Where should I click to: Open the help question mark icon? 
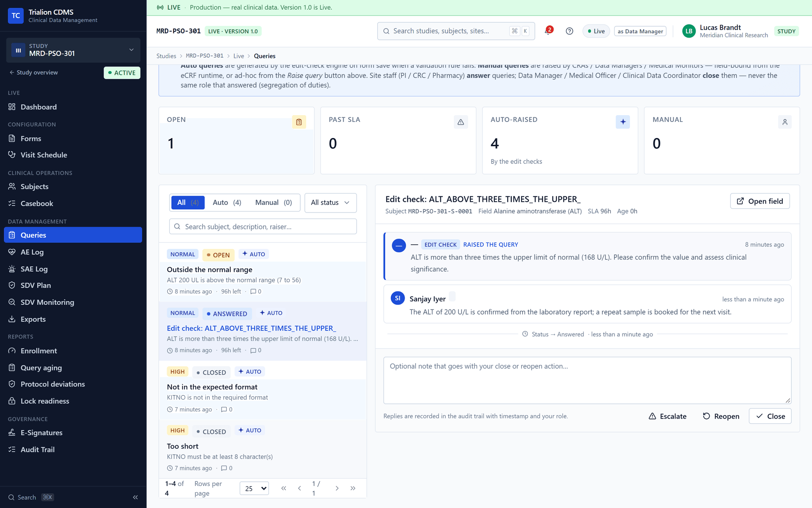[569, 31]
